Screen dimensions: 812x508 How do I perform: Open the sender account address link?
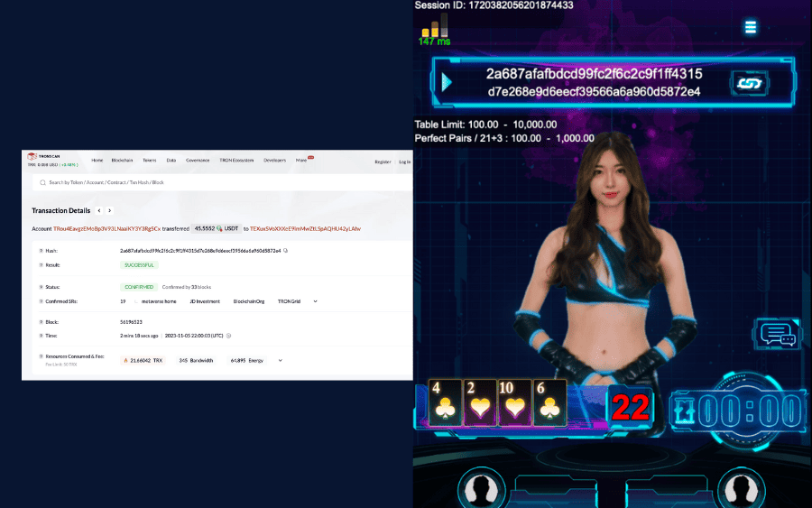tap(106, 229)
